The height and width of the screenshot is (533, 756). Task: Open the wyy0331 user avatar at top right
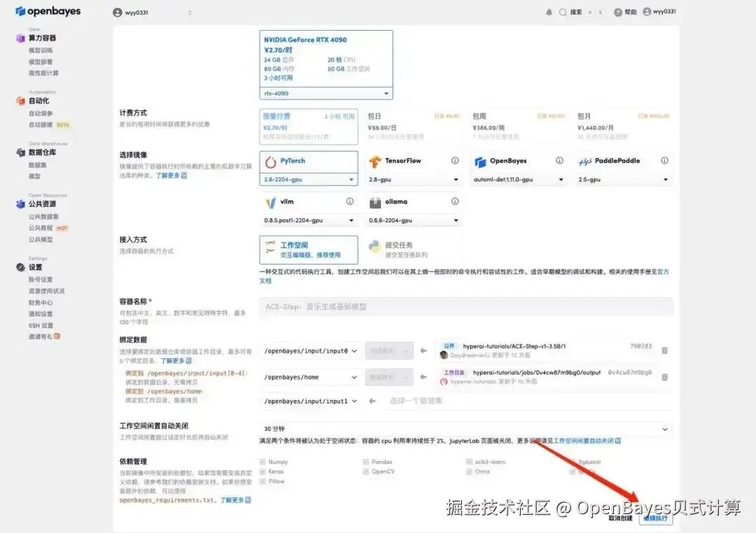pyautogui.click(x=647, y=12)
